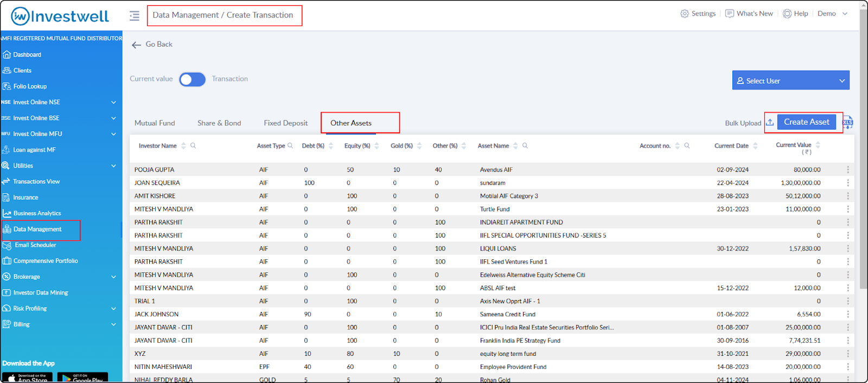Viewport: 868px width, 383px height.
Task: Export table using the XLS icon
Action: pos(847,123)
